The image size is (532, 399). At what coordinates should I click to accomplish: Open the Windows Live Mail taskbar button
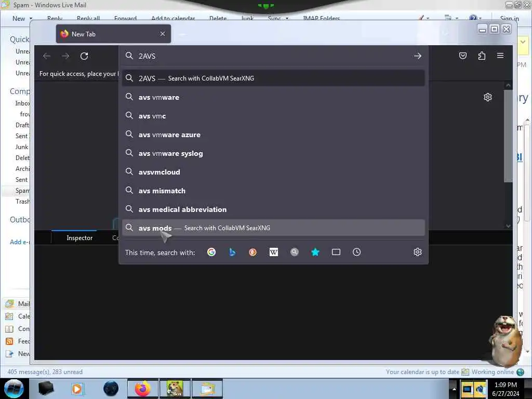(x=207, y=389)
